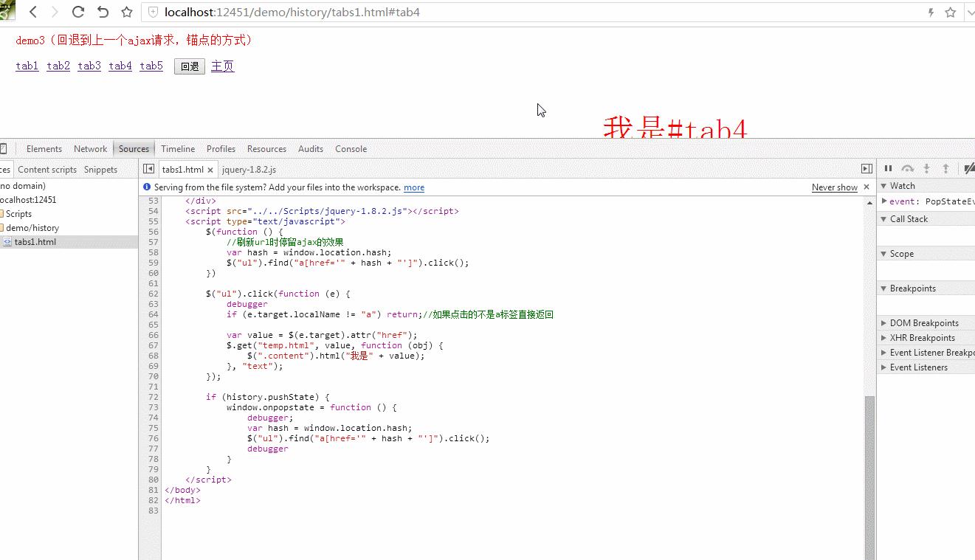
Task: Step out of current function
Action: 945,169
